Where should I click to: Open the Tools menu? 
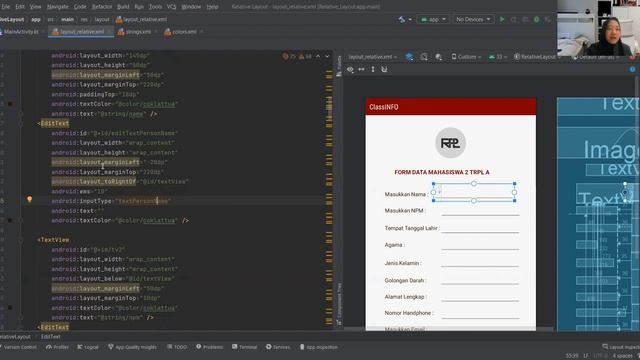[x=155, y=7]
